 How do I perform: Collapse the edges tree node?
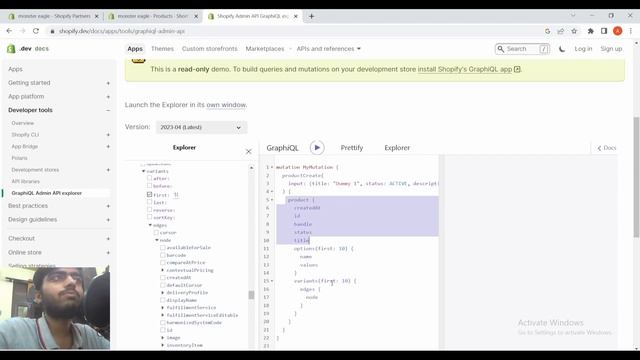(150, 225)
